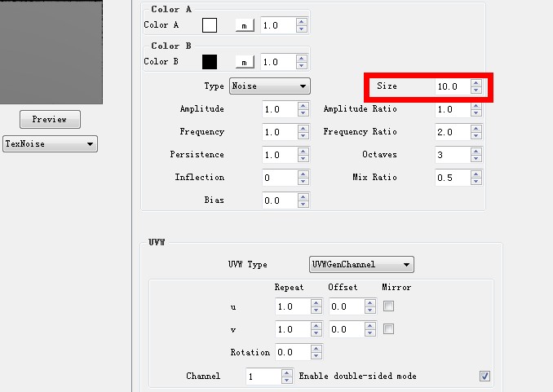Open the Color A white swatch

pos(210,25)
